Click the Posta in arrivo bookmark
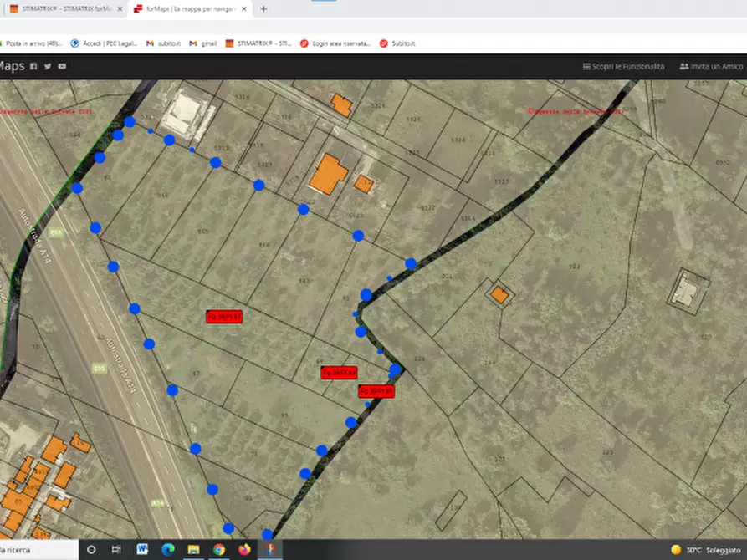Image resolution: width=747 pixels, height=560 pixels. (32, 43)
